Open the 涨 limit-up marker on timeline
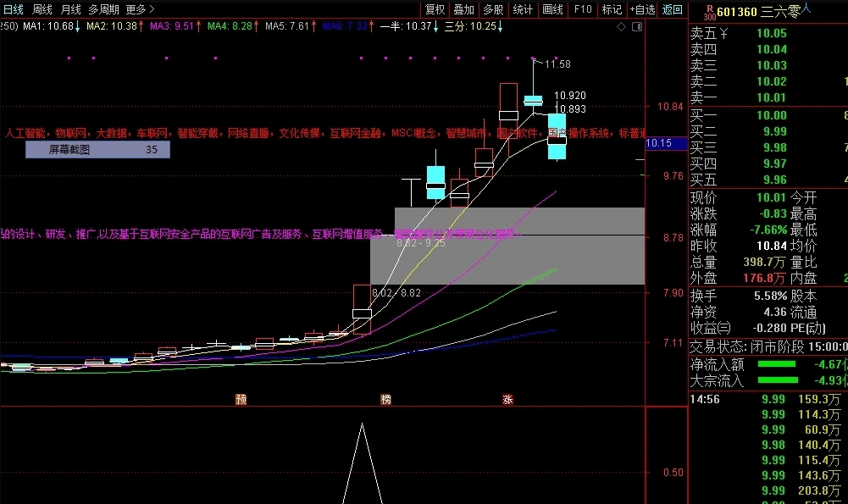Viewport: 848px width, 504px height. coord(507,399)
